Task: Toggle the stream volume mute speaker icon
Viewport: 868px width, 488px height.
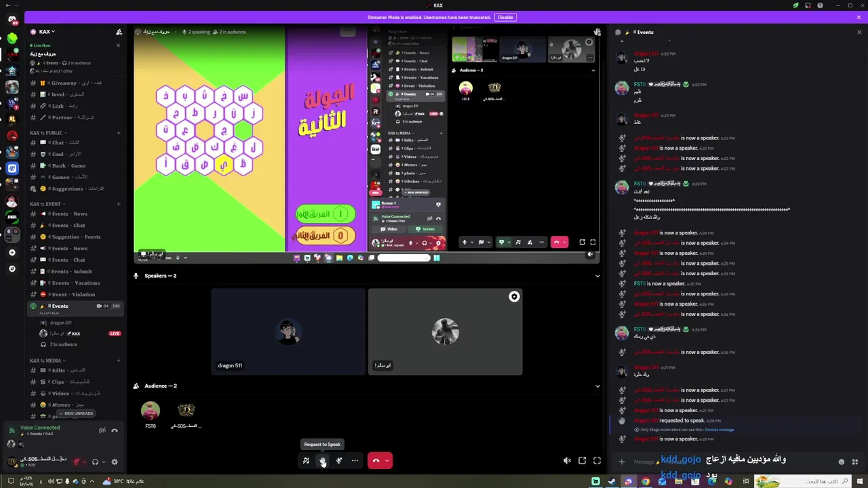Action: click(567, 461)
